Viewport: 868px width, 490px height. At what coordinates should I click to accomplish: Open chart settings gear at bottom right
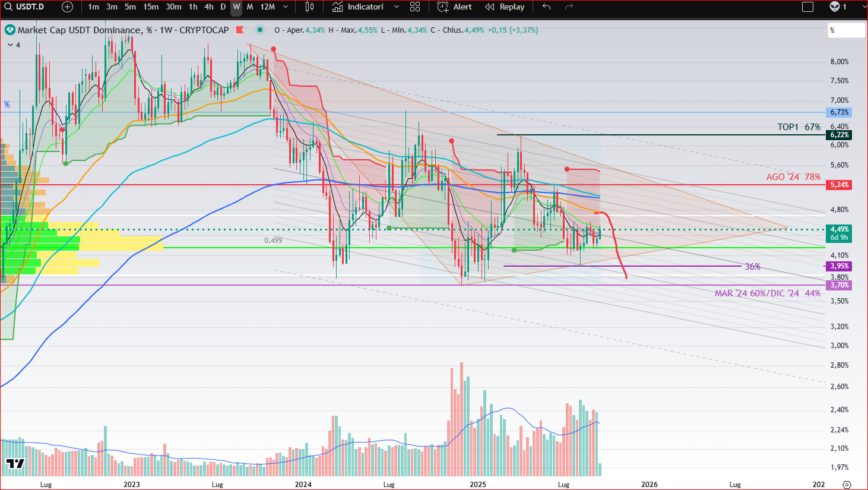click(847, 485)
